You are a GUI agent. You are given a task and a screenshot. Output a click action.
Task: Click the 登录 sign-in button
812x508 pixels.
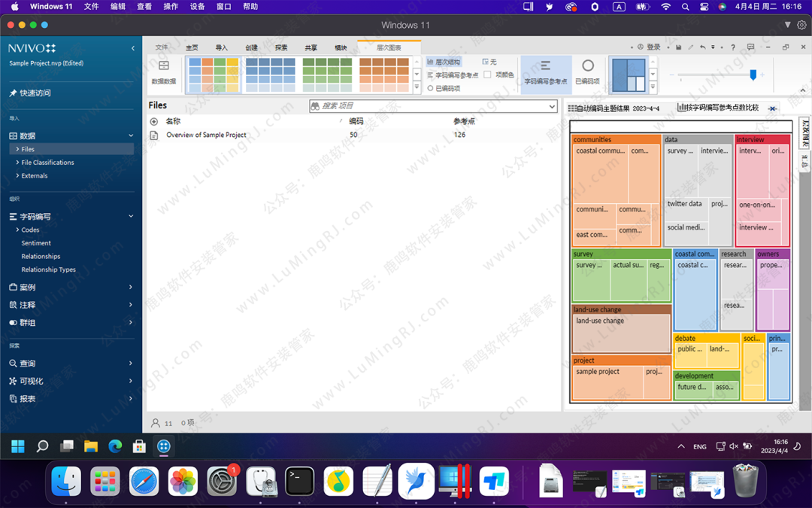coord(649,47)
